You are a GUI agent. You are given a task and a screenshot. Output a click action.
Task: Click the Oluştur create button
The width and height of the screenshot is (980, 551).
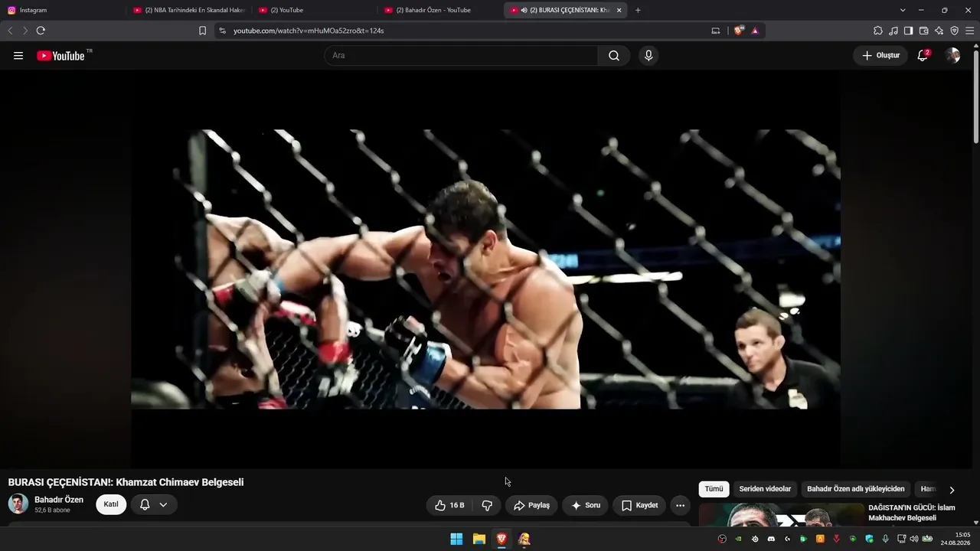[880, 55]
